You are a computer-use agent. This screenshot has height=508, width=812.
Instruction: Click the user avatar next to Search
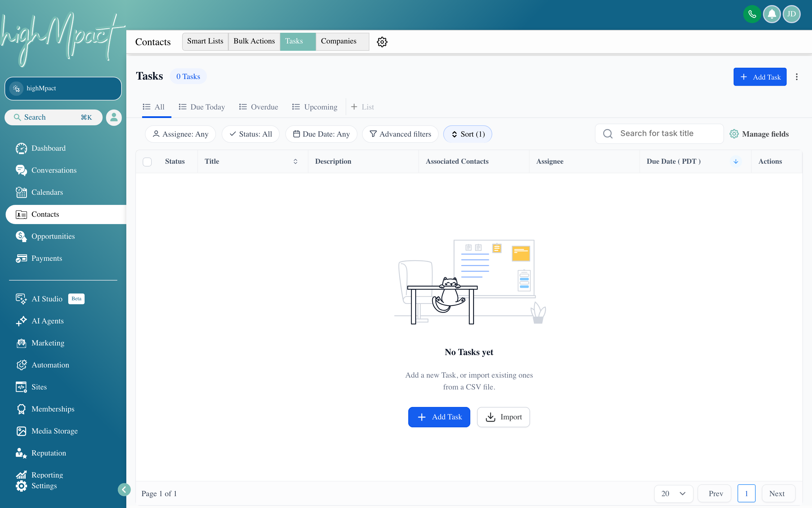point(114,118)
